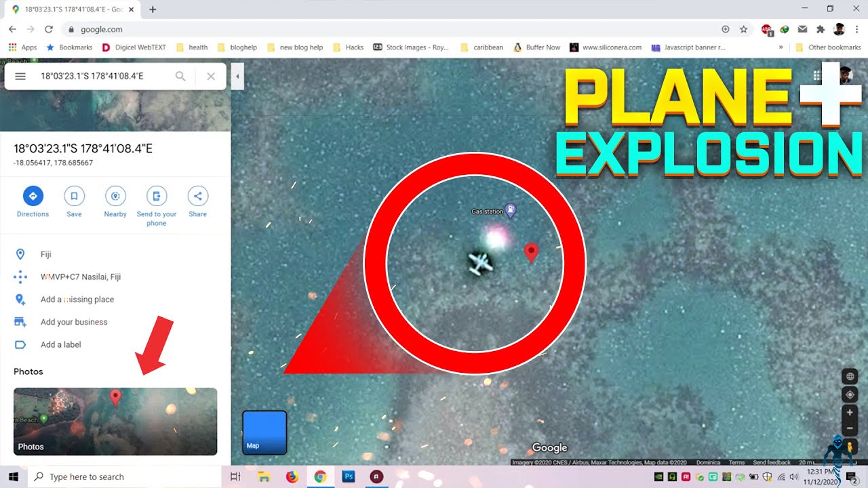Toggle globe view on the map
Screen dimensions: 868x488
(x=850, y=377)
